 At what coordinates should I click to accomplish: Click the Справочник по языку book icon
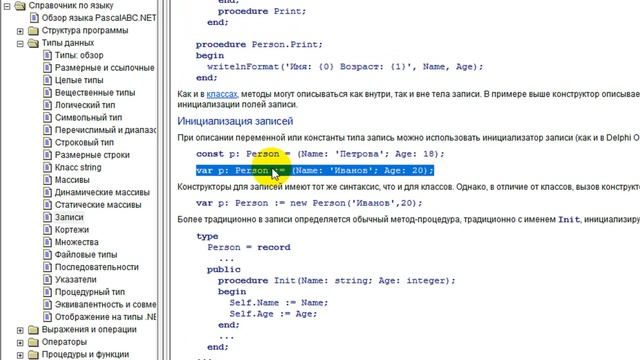(x=20, y=6)
